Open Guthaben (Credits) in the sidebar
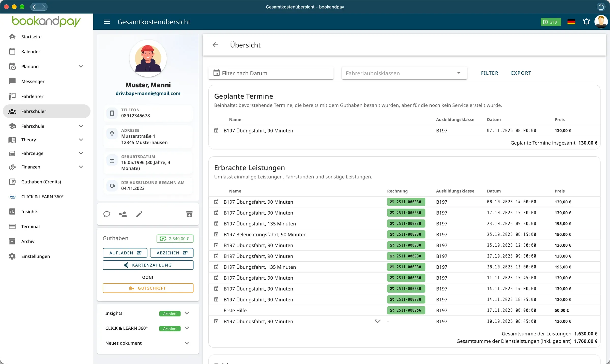This screenshot has height=364, width=610. 47,182
